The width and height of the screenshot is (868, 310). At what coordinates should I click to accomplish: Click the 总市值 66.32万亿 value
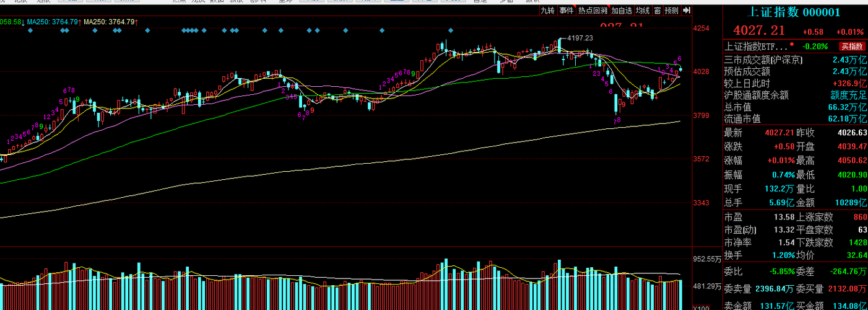pos(848,107)
